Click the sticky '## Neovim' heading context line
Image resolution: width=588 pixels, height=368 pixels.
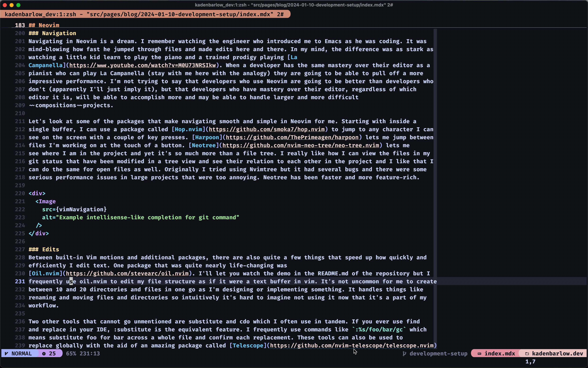(44, 25)
